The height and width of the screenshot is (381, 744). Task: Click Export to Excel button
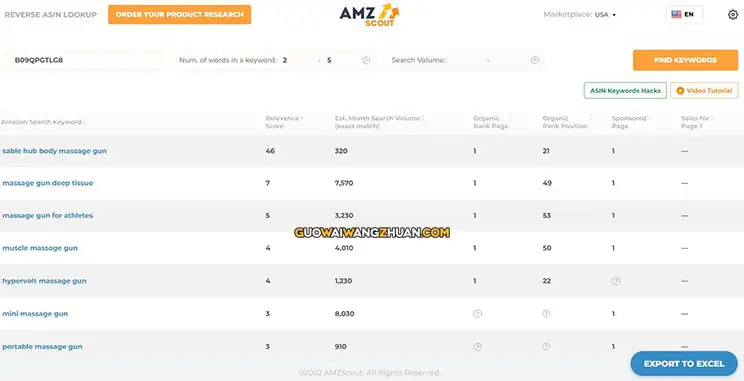point(684,364)
